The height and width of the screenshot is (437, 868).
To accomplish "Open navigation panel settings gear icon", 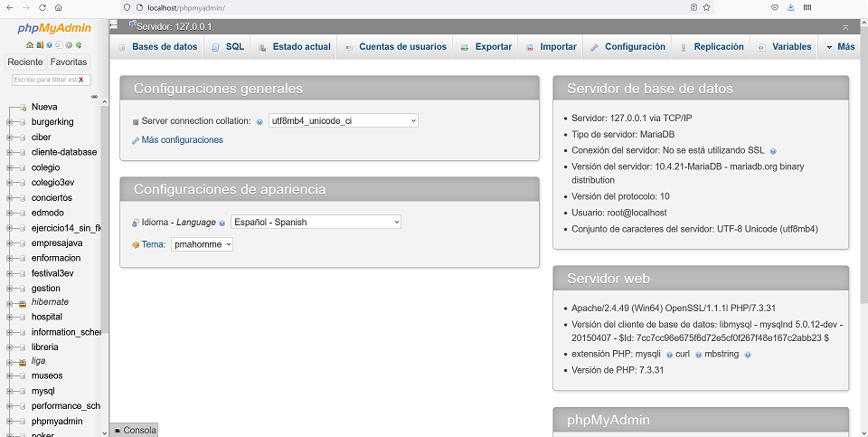I will pos(69,44).
